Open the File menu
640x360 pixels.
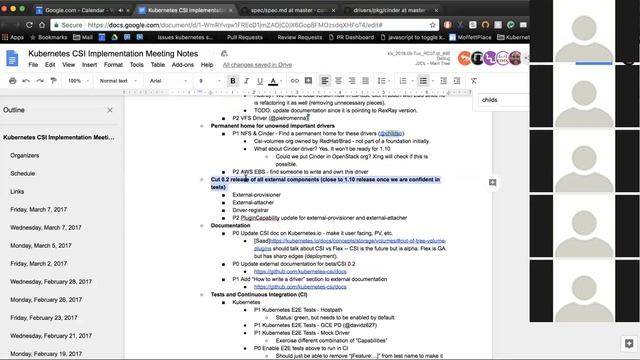pyautogui.click(x=33, y=65)
